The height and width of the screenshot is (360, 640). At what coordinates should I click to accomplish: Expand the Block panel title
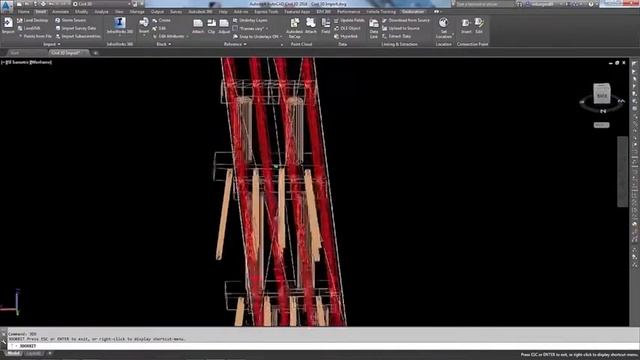[164, 44]
